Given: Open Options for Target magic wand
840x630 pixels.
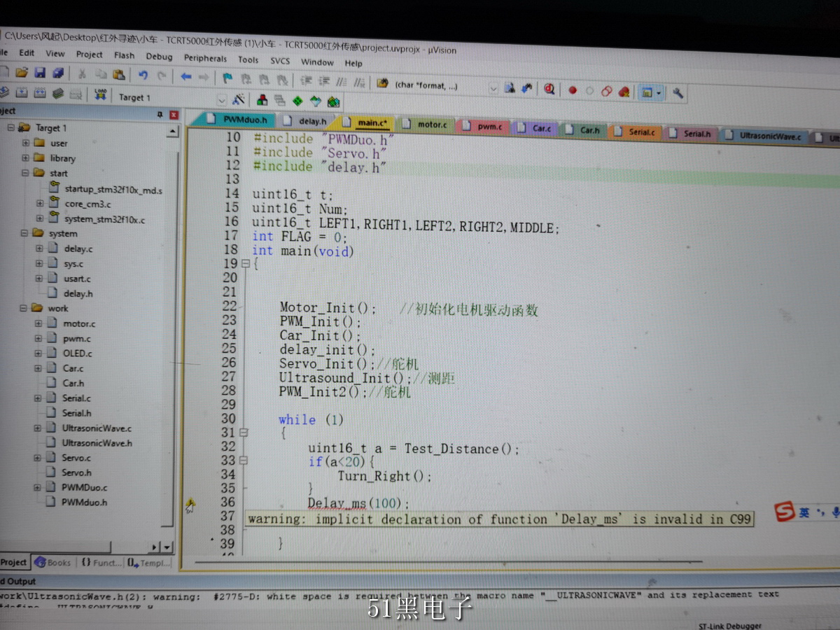Looking at the screenshot, I should coord(239,99).
